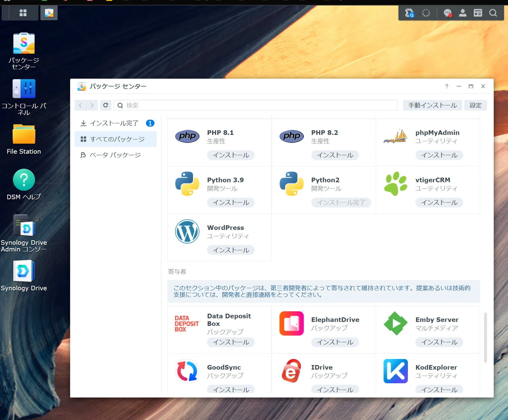Launch Synology Drive desktop icon
This screenshot has width=508, height=420.
point(24,276)
